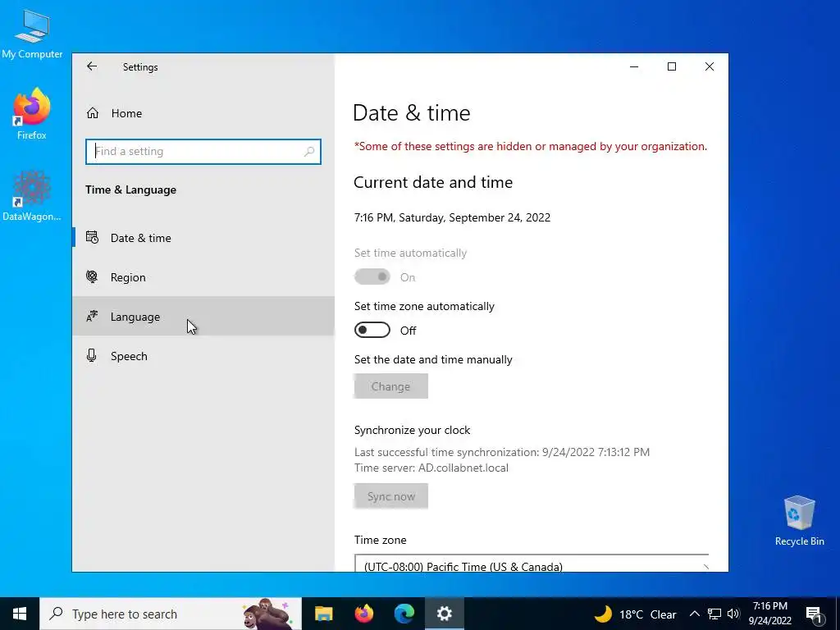Open the Time zone dropdown
Screen dimensions: 840x630
pyautogui.click(x=532, y=563)
